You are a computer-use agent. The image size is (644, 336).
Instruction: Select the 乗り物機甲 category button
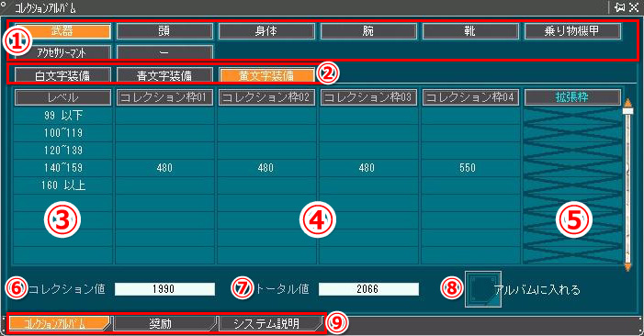[x=572, y=31]
